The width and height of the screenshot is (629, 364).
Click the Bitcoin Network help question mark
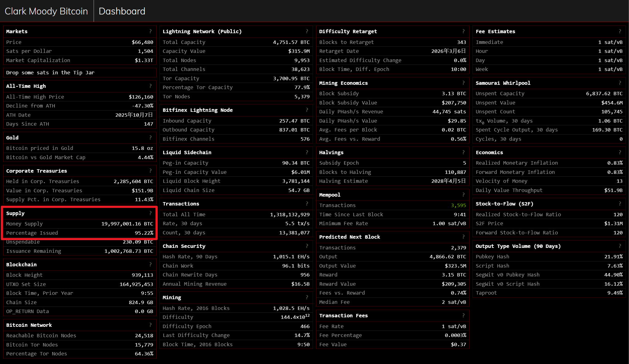(150, 325)
